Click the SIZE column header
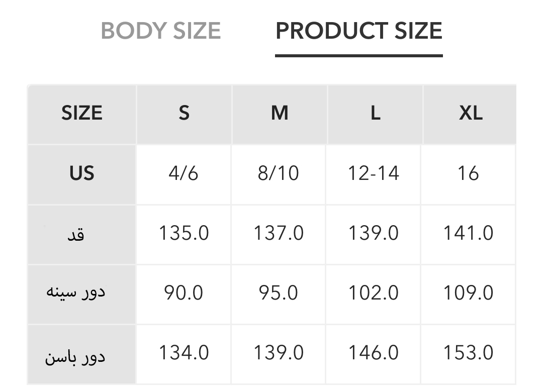This screenshot has height=392, width=543. point(82,114)
